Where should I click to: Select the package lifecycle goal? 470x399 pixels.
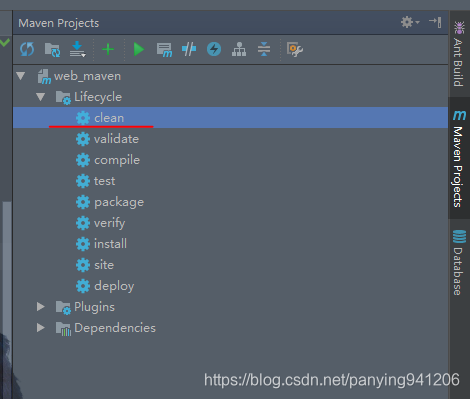(230, 202)
